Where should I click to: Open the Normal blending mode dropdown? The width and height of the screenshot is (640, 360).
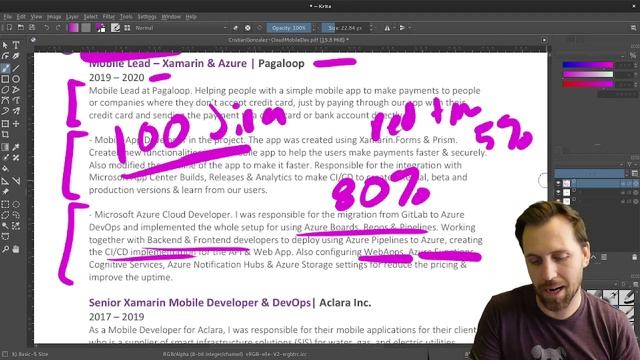point(181,28)
